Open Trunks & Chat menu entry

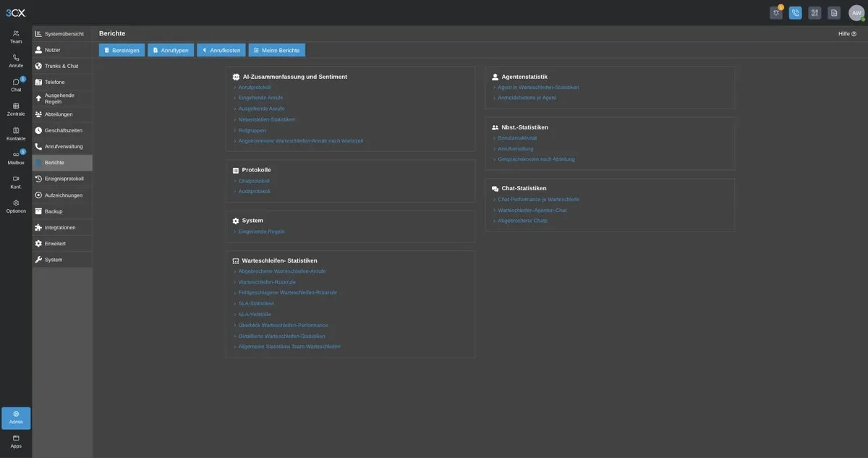click(62, 66)
